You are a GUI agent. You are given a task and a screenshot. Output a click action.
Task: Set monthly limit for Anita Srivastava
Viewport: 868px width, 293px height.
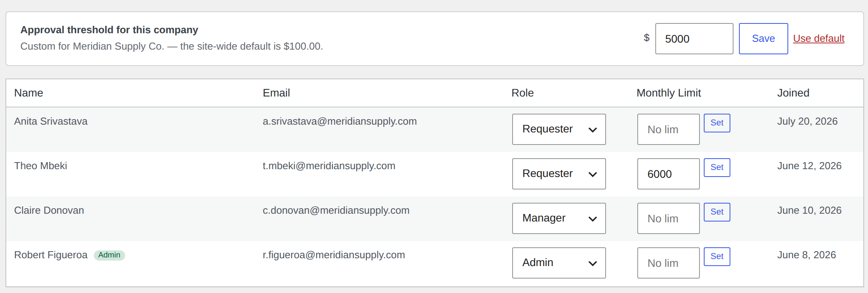point(717,123)
